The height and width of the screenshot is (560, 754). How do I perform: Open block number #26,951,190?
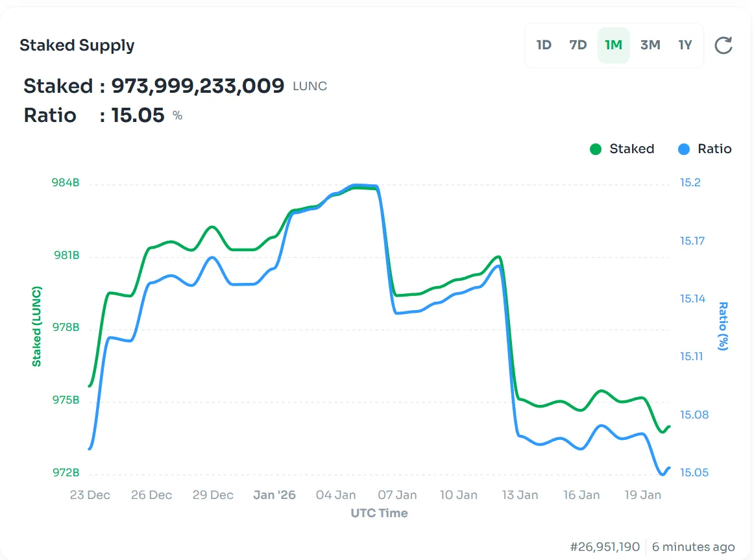click(605, 547)
